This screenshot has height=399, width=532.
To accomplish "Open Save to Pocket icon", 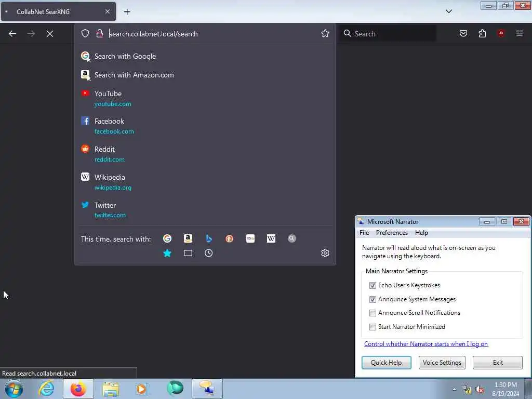I will click(463, 33).
